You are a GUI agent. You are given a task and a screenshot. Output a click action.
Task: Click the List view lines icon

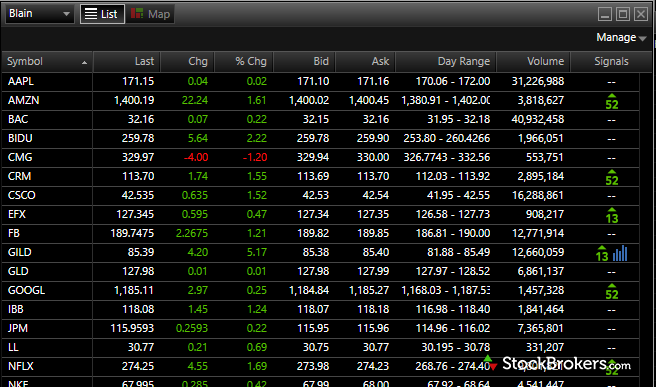[91, 14]
